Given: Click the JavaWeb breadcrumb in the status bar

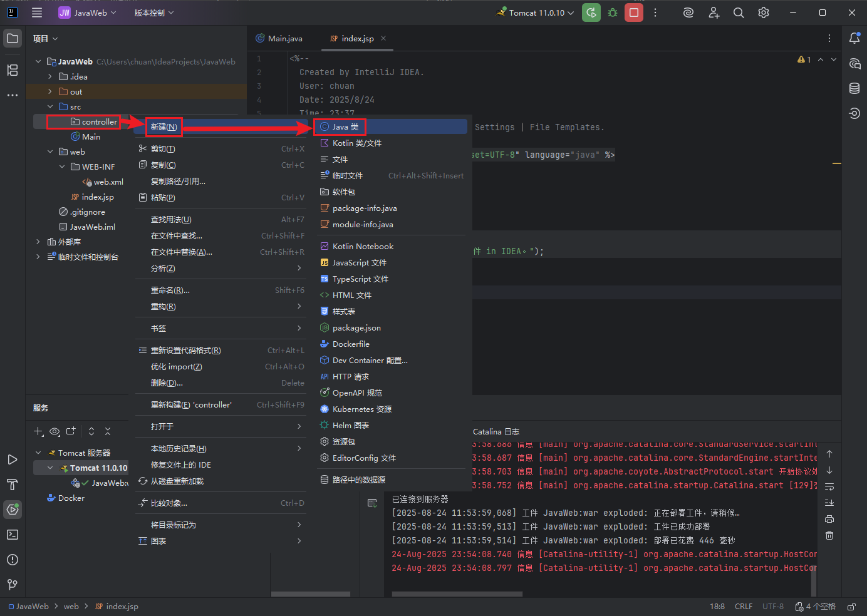Looking at the screenshot, I should coord(29,607).
